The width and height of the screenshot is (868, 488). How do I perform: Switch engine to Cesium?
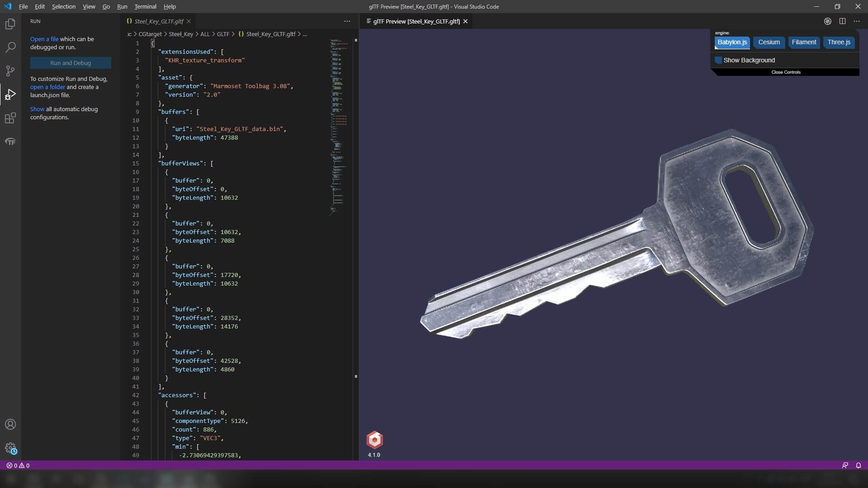tap(769, 42)
